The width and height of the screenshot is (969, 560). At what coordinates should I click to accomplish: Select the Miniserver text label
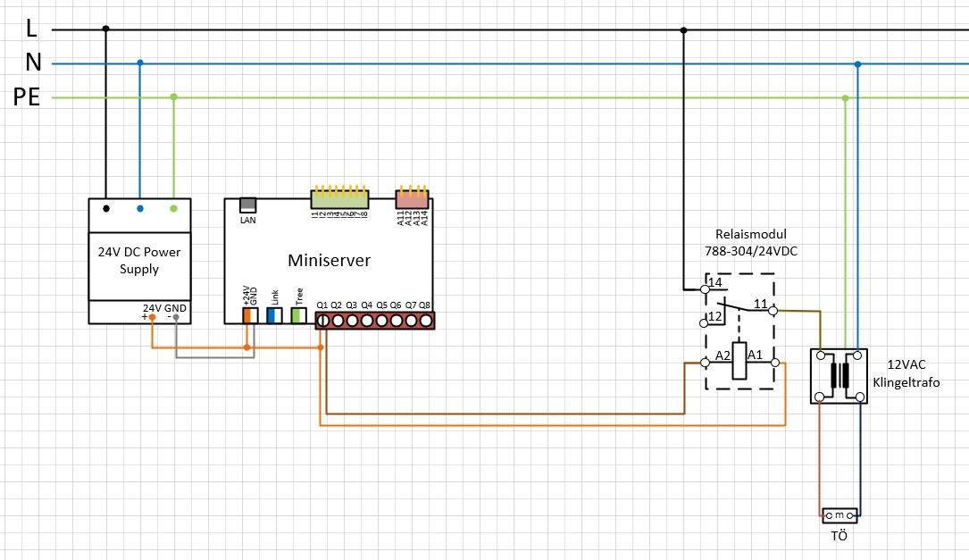click(328, 260)
